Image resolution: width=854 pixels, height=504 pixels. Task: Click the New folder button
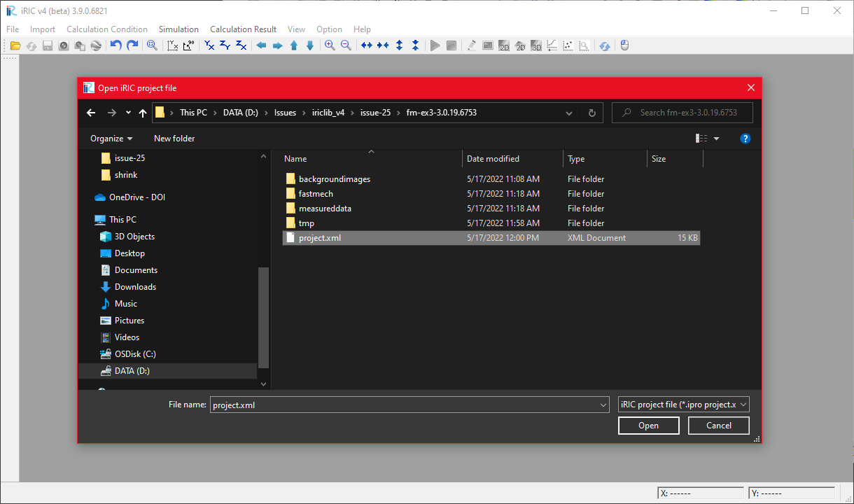pyautogui.click(x=174, y=138)
